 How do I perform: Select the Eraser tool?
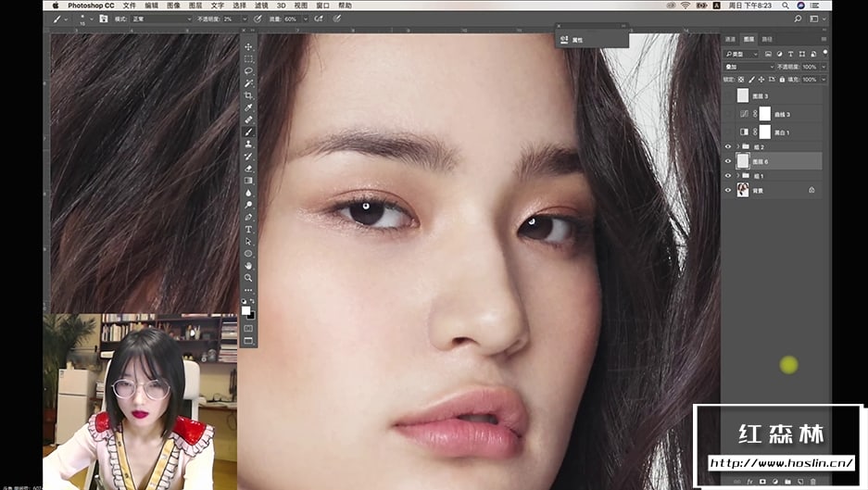248,169
